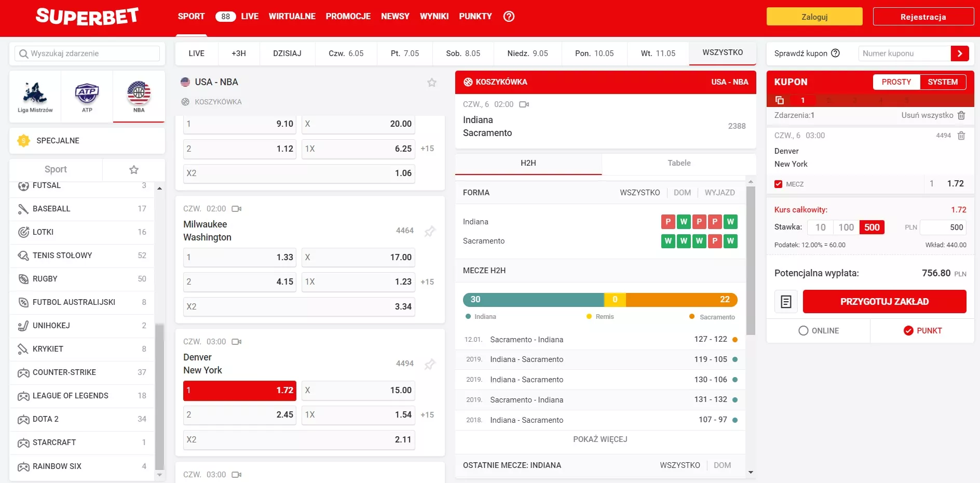Click Sacramento segment of H2H bar

pos(682,300)
